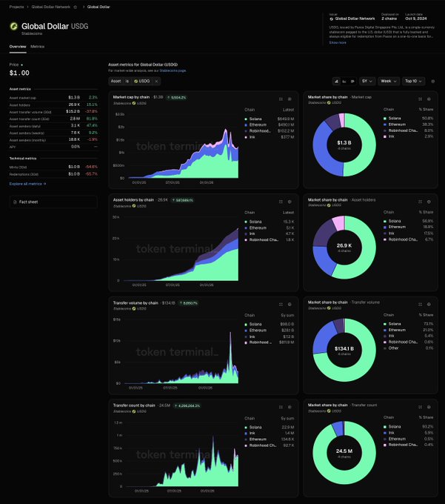
Task: Click the Stablecoins label under Market cap by chain title
Action: (122, 103)
